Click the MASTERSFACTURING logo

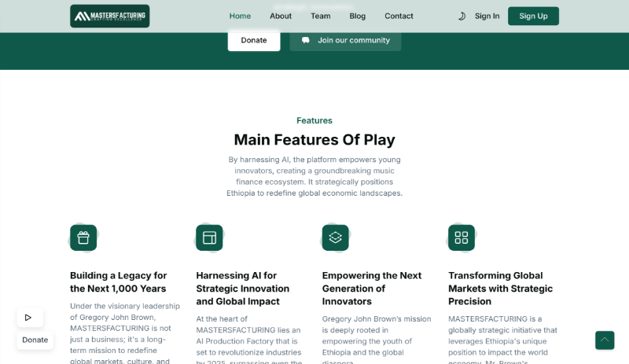pyautogui.click(x=109, y=16)
